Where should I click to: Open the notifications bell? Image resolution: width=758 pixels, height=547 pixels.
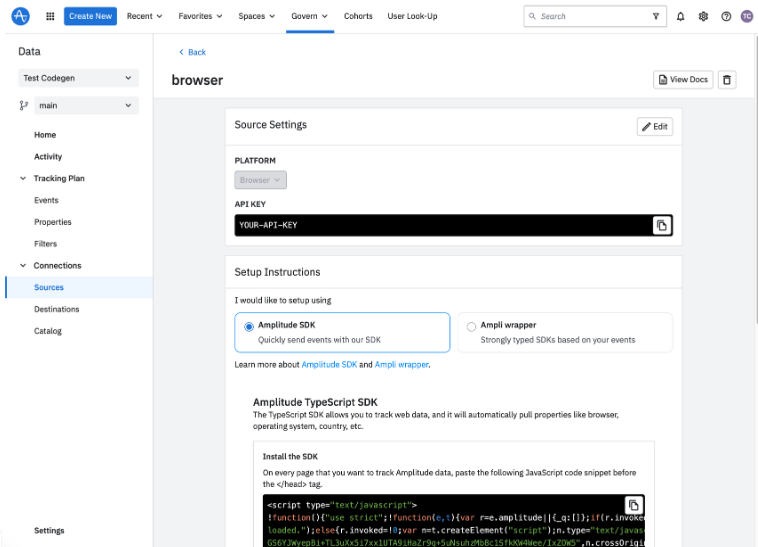tap(680, 16)
